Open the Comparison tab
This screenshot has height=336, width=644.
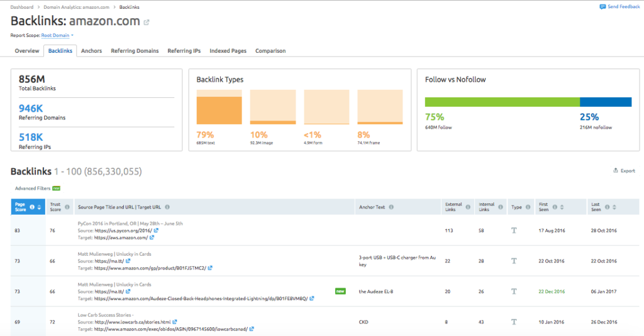tap(270, 51)
